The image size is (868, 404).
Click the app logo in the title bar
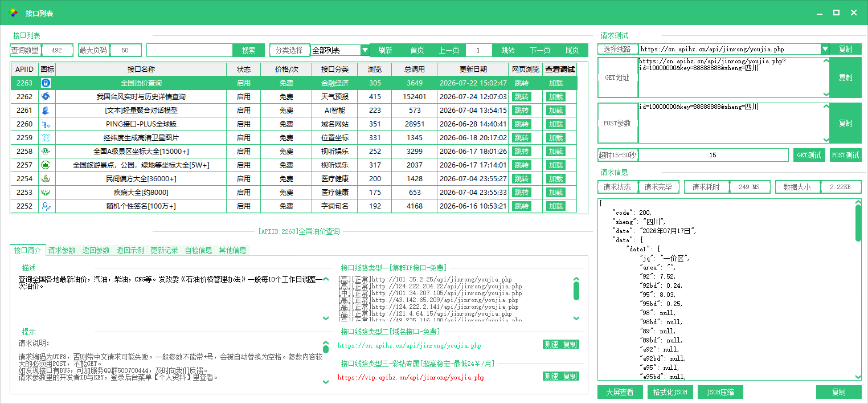point(14,13)
